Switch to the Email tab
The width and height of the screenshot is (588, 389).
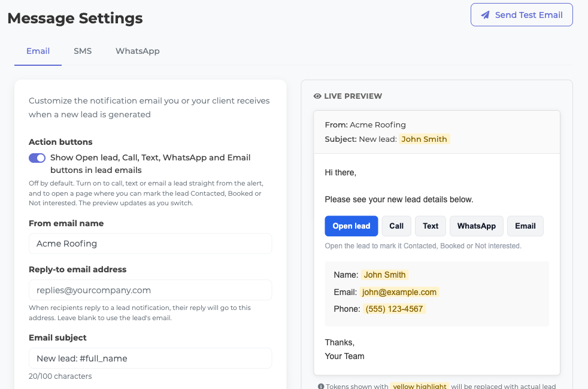point(38,51)
